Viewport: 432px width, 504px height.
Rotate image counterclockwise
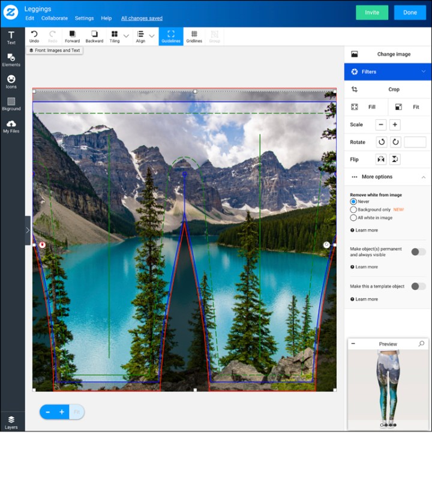tap(382, 142)
